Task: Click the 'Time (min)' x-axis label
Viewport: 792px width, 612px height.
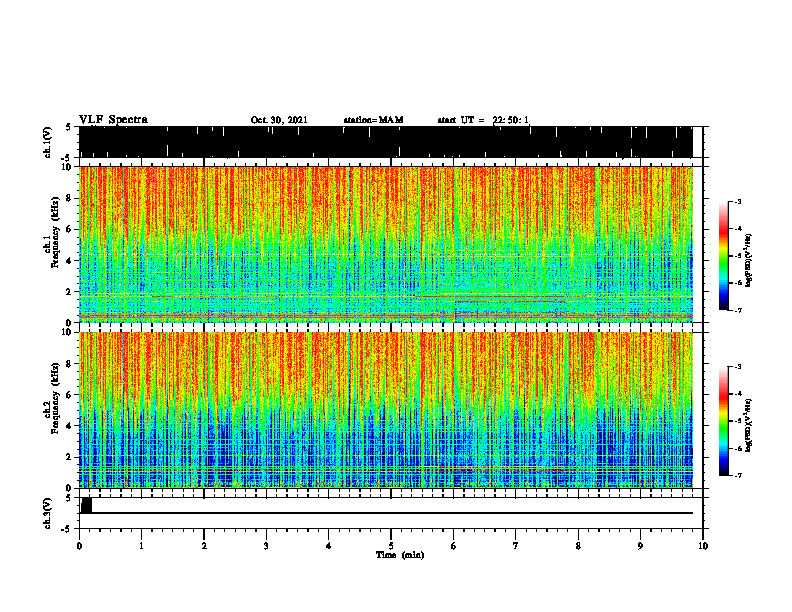Action: click(x=400, y=555)
